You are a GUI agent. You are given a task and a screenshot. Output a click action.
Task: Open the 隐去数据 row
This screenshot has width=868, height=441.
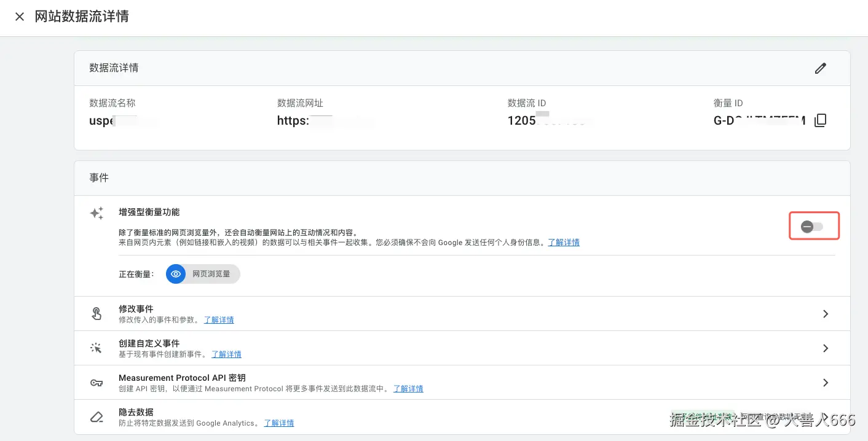462,417
